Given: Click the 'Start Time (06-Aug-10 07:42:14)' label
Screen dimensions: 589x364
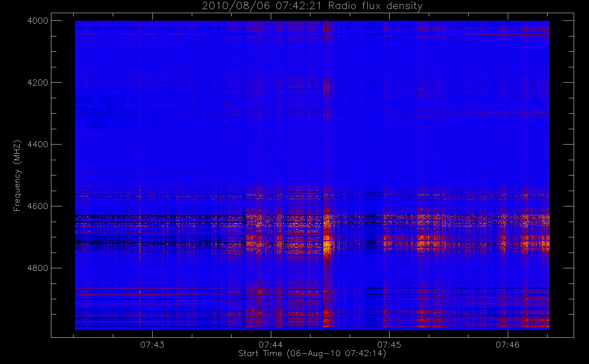Looking at the screenshot, I should click(x=312, y=353).
